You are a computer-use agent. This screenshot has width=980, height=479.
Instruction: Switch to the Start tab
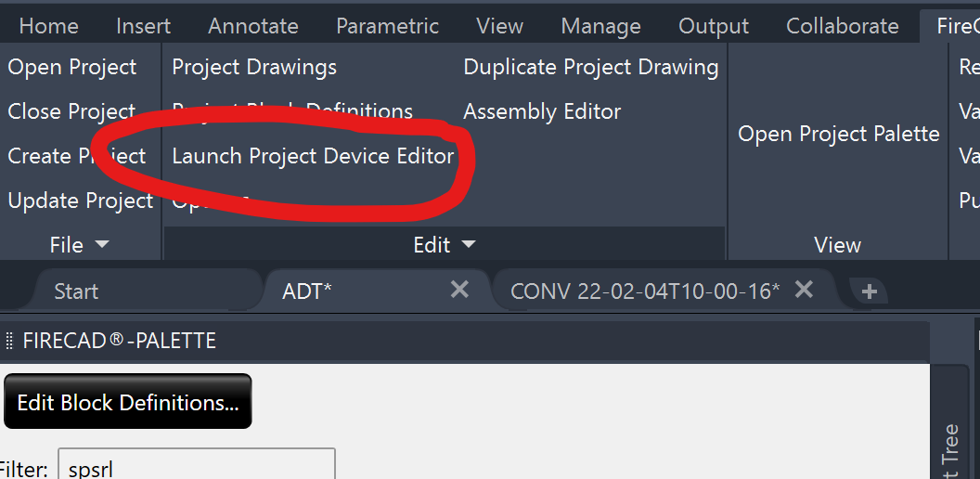click(76, 291)
